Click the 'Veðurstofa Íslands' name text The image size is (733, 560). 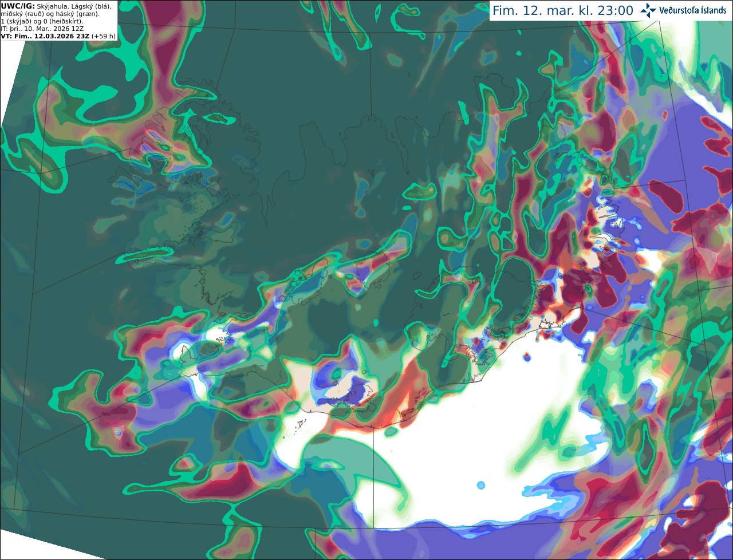[693, 10]
